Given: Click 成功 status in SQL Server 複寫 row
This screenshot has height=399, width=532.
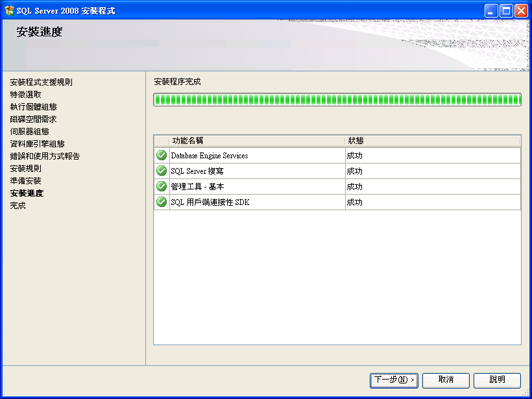Looking at the screenshot, I should (354, 171).
